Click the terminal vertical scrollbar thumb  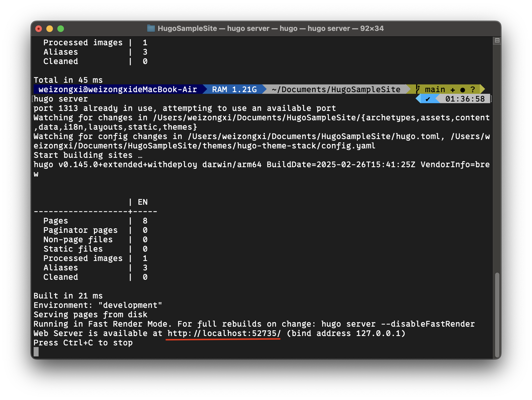(497, 315)
